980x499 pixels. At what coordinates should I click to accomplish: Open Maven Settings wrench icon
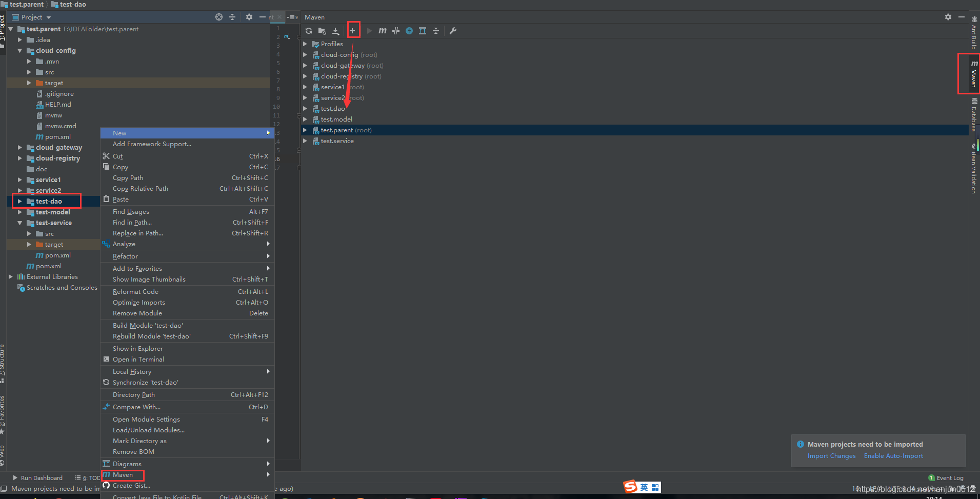pyautogui.click(x=453, y=31)
